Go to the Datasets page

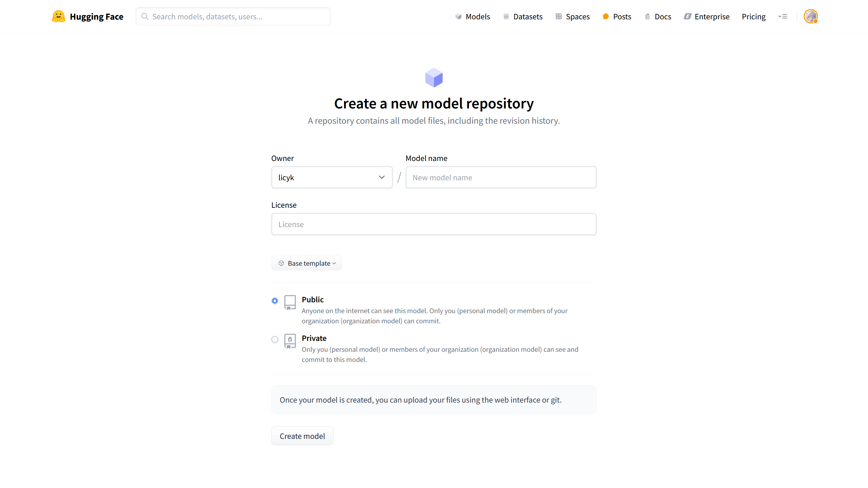click(528, 17)
